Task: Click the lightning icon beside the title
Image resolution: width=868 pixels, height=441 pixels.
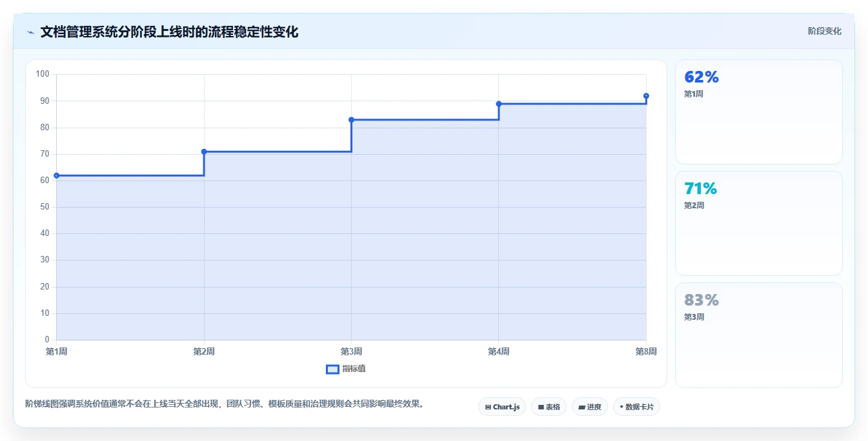Action: click(x=30, y=32)
